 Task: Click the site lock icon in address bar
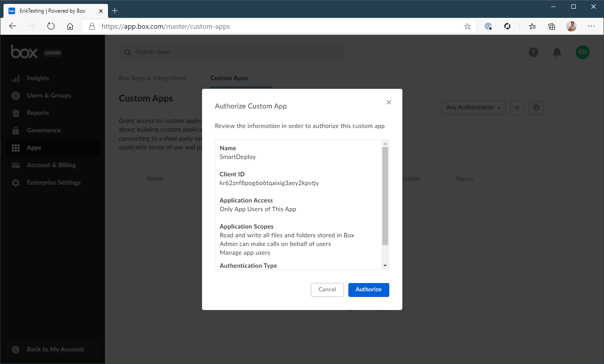pyautogui.click(x=92, y=26)
